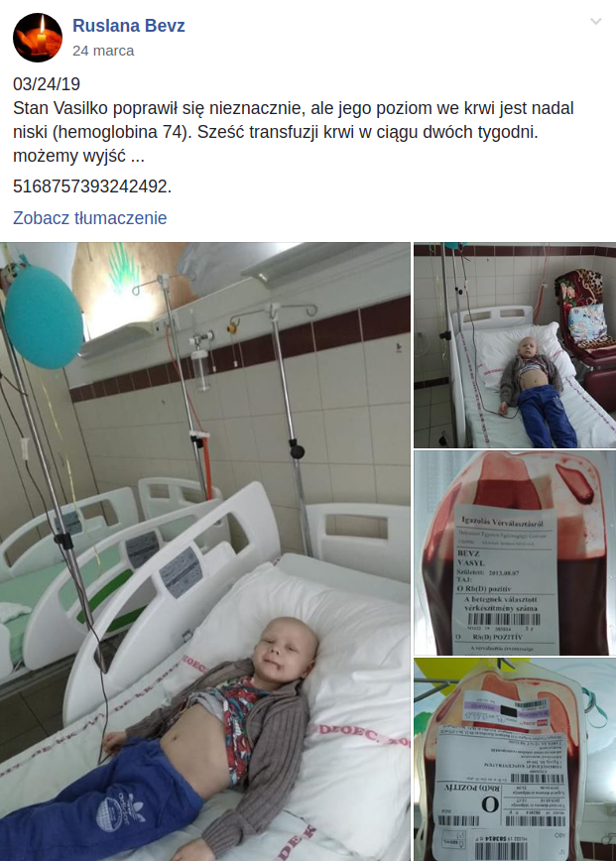Open Ruslana Bevz profile name link
The width and height of the screenshot is (616, 861).
pos(129,26)
